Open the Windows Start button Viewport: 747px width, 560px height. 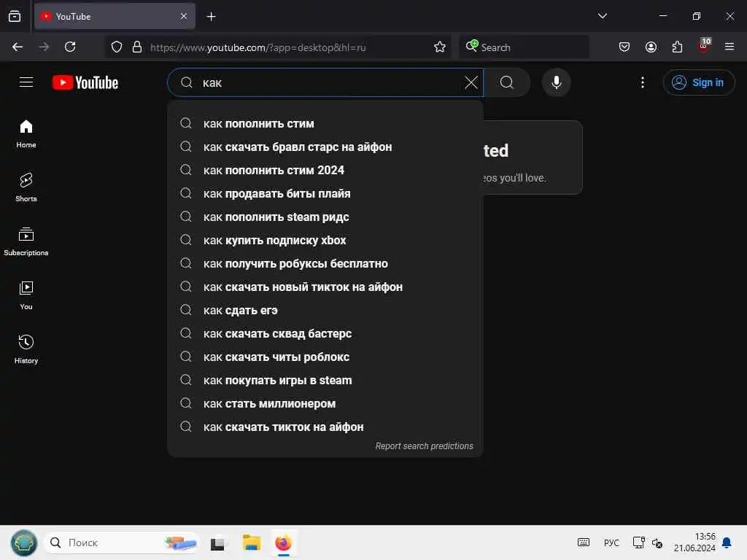pos(24,542)
